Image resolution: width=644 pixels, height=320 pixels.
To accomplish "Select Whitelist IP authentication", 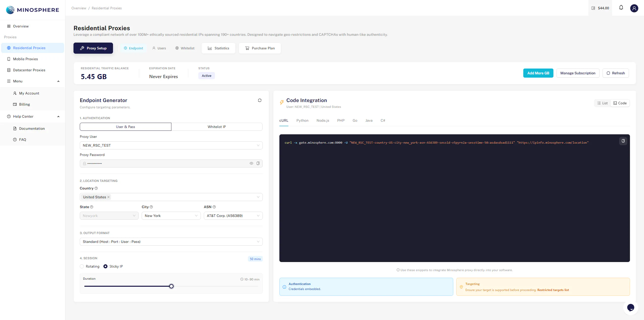I will click(x=217, y=127).
